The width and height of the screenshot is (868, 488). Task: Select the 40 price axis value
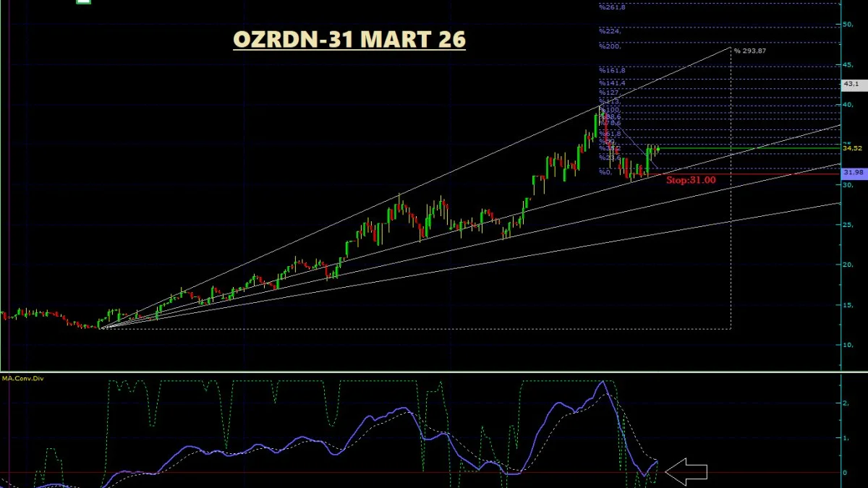pyautogui.click(x=848, y=105)
